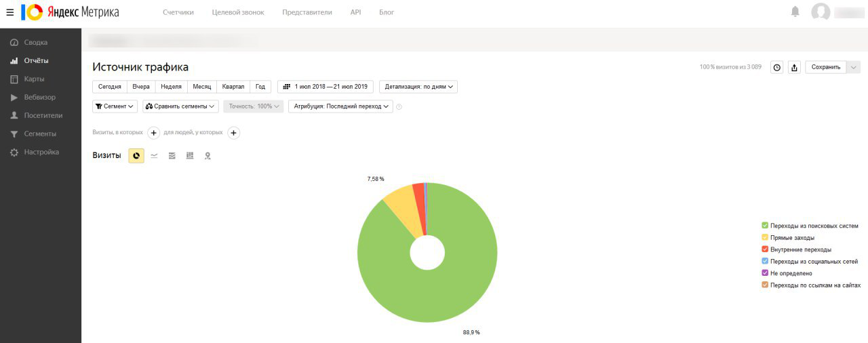Open the map chart view icon
The width and height of the screenshot is (868, 343).
pos(208,156)
